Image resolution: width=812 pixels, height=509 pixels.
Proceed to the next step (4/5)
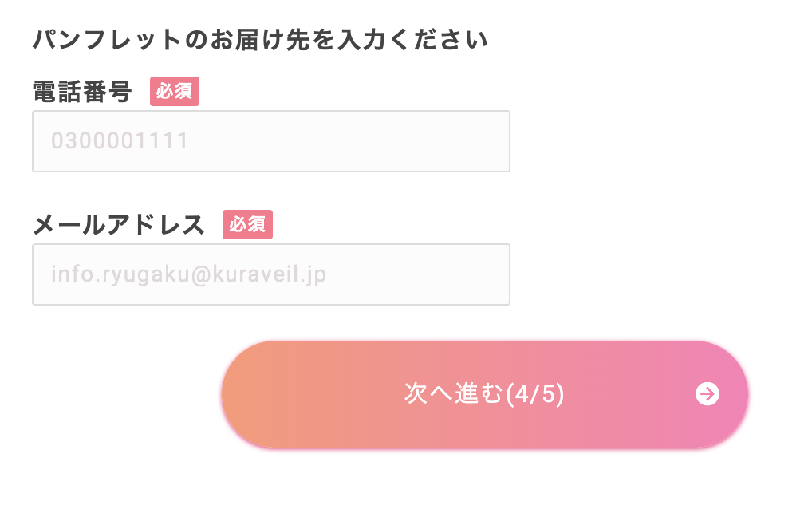[485, 394]
